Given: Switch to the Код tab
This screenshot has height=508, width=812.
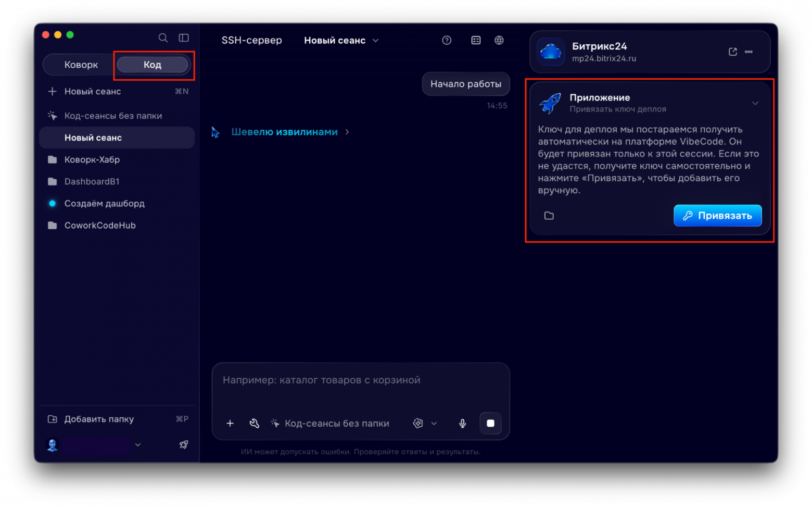Looking at the screenshot, I should click(153, 65).
